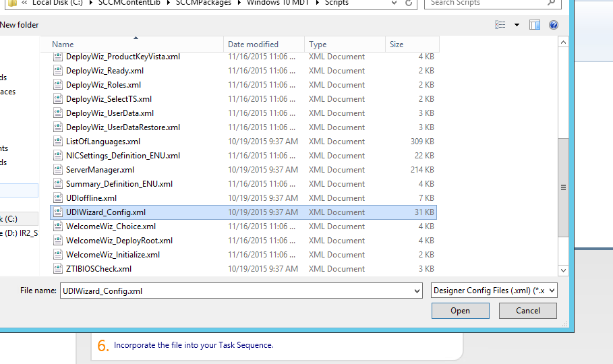The height and width of the screenshot is (364, 613).
Task: Select the DeployWiz_UserDataRestore.xml file icon
Action: tap(58, 127)
